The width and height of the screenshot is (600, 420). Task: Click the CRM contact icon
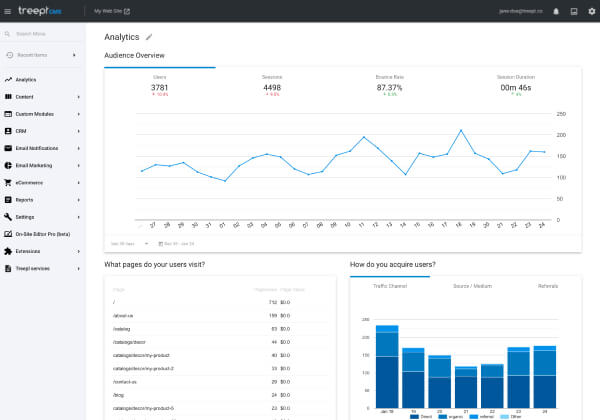point(8,131)
